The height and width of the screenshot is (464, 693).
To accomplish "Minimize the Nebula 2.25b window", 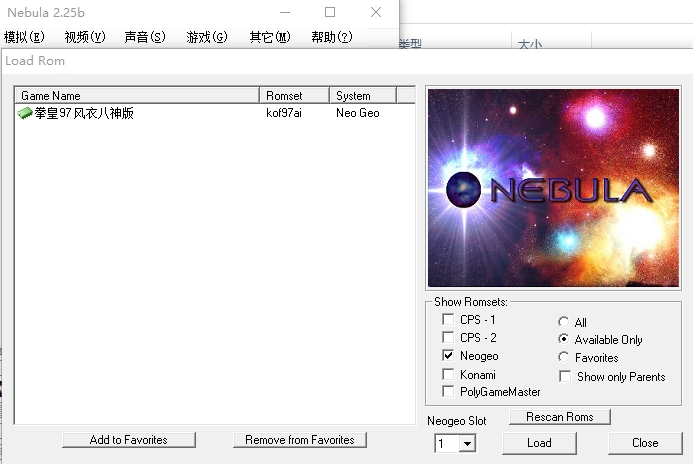I will (285, 12).
